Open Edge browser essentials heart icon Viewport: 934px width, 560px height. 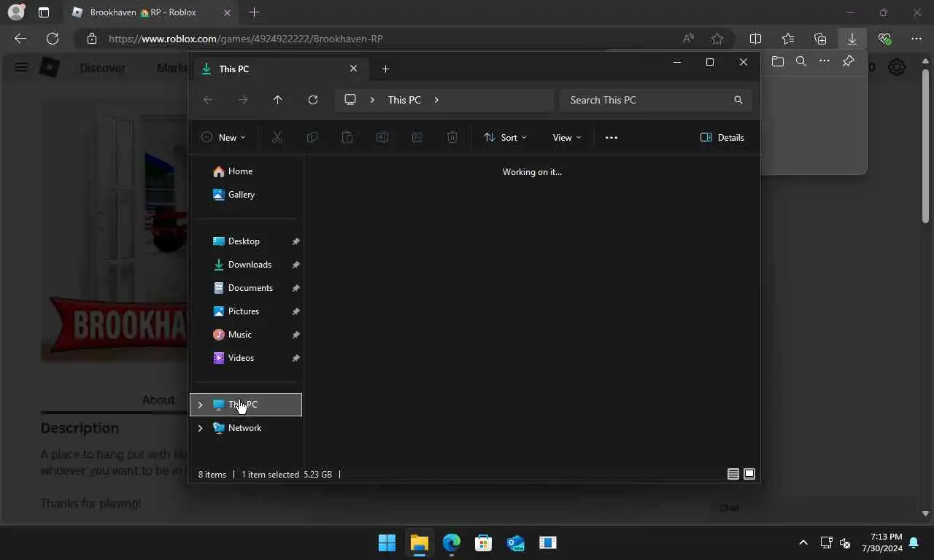(884, 39)
